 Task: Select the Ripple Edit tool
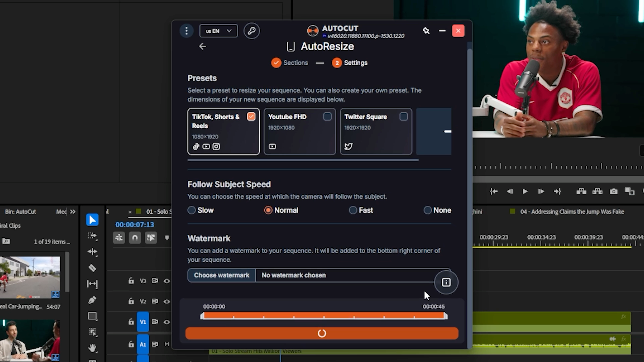(92, 252)
